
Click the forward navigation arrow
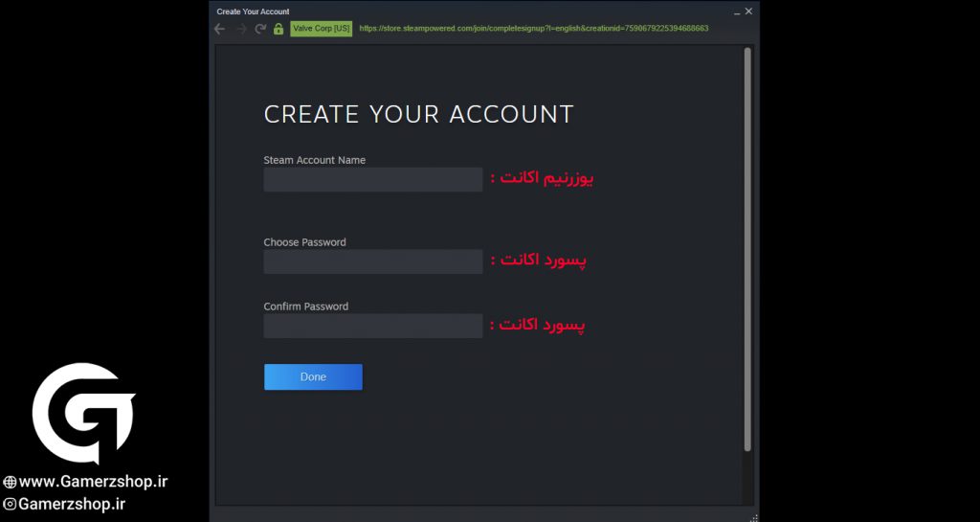pos(241,29)
